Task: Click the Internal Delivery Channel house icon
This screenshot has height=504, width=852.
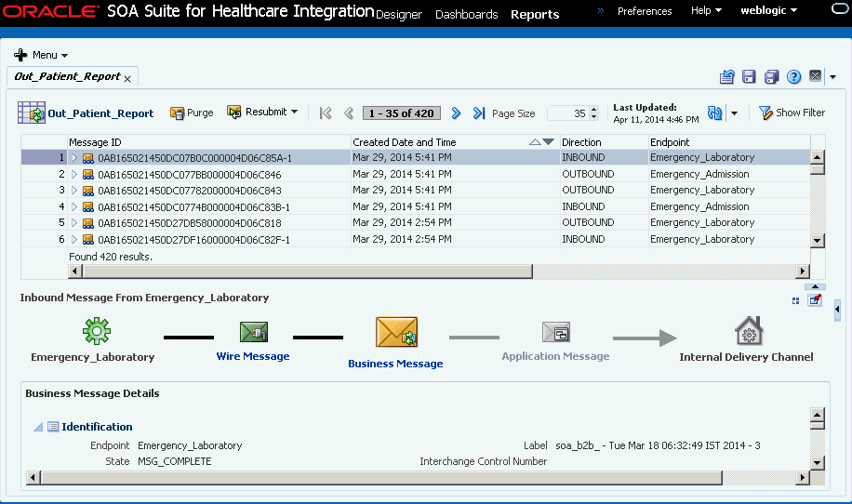Action: 749,331
